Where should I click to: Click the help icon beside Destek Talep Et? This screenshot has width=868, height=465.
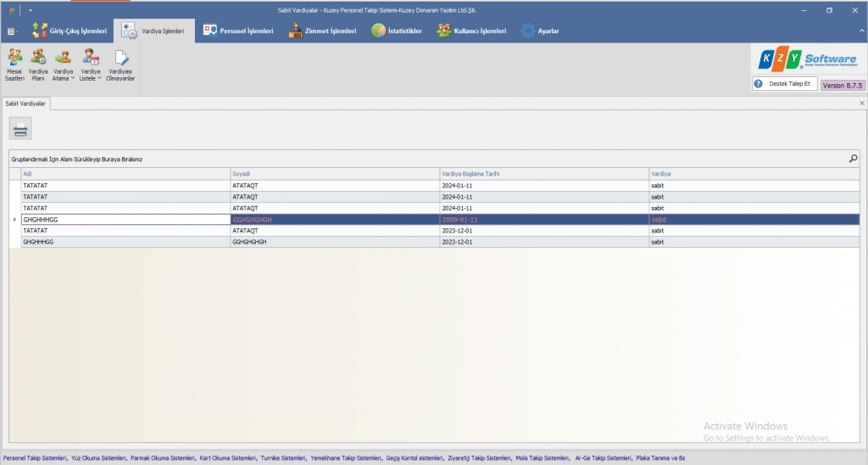coord(758,84)
